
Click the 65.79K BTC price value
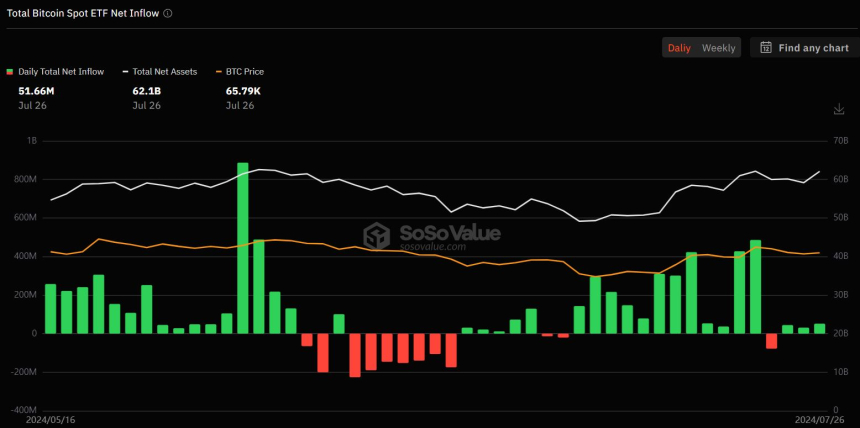pyautogui.click(x=244, y=91)
